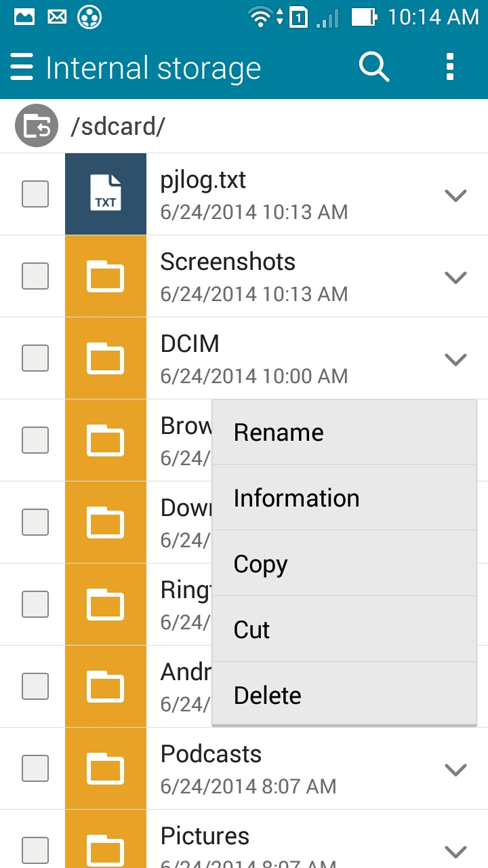488x868 pixels.
Task: Tap the folder icon in the Ring… row
Action: pyautogui.click(x=106, y=604)
